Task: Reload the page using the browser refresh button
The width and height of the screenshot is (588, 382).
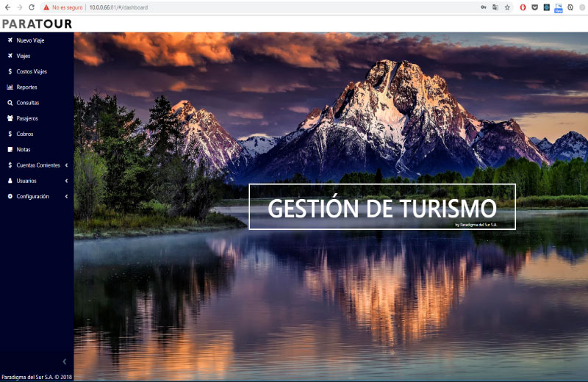Action: point(32,7)
